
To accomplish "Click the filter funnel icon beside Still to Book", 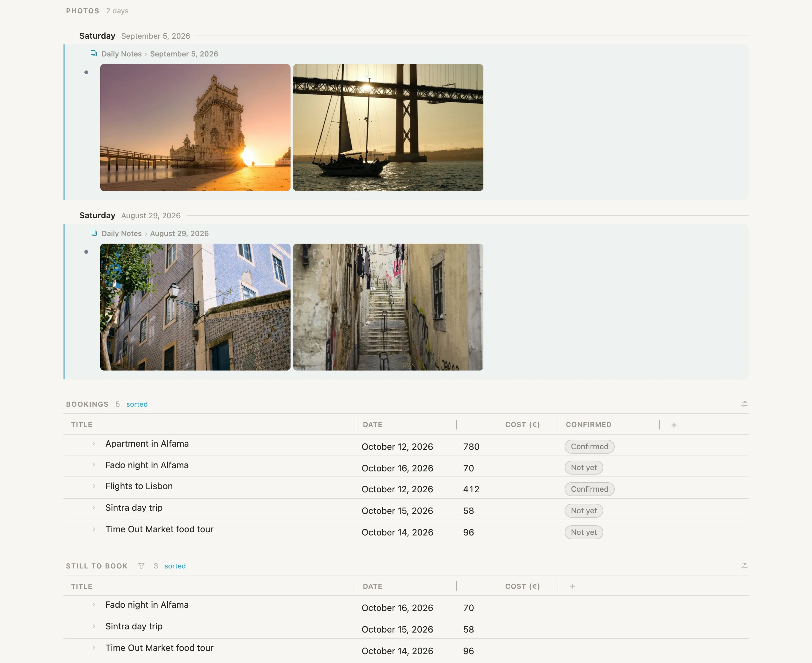I will pyautogui.click(x=141, y=566).
